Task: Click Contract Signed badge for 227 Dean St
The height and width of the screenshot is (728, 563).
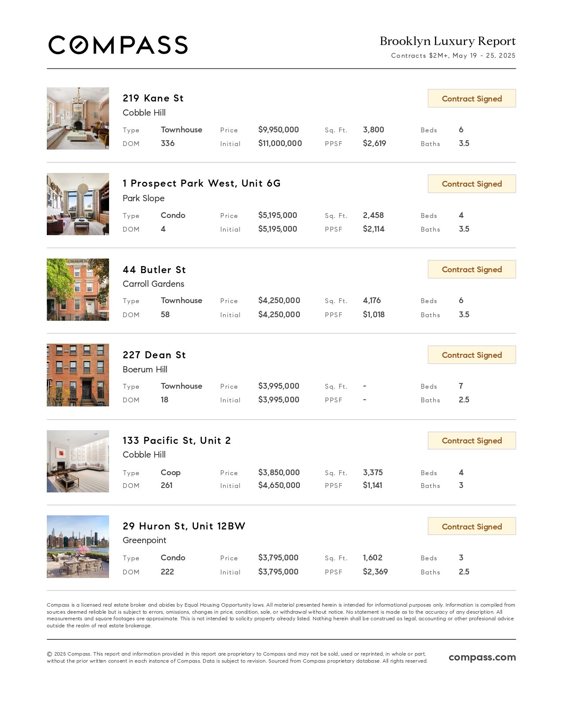Action: 472,355
